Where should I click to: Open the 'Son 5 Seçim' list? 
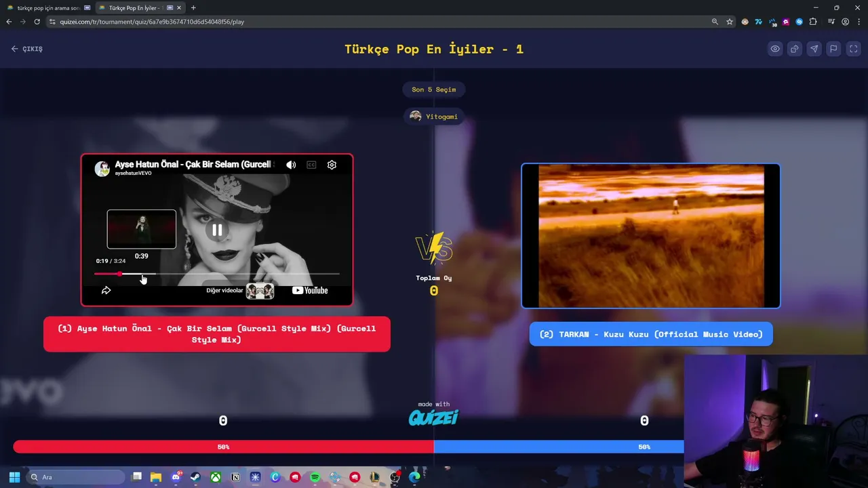click(x=434, y=89)
